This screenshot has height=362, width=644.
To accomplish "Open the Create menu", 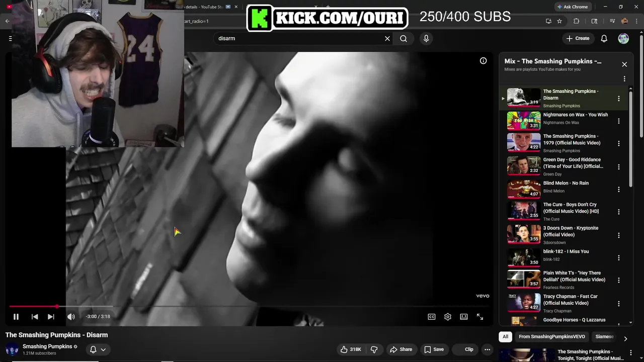I will (x=578, y=38).
